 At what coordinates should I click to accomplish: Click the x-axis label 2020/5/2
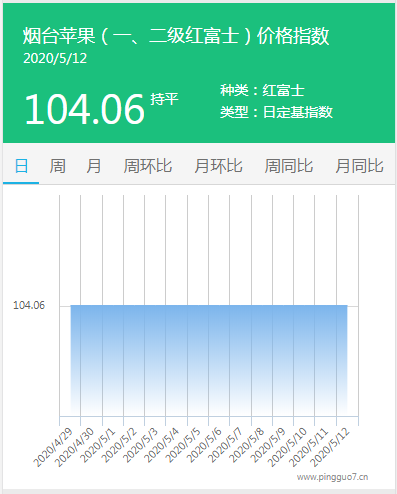(120, 445)
